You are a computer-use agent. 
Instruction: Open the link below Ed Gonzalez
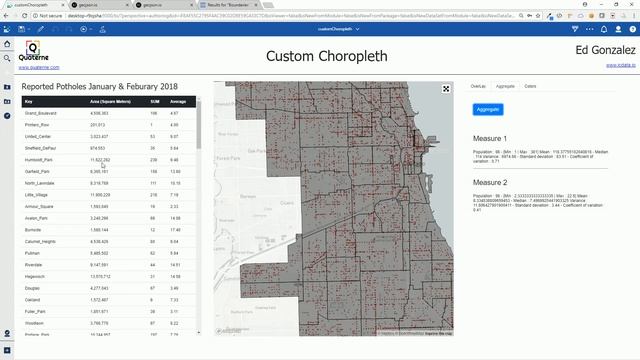point(620,65)
